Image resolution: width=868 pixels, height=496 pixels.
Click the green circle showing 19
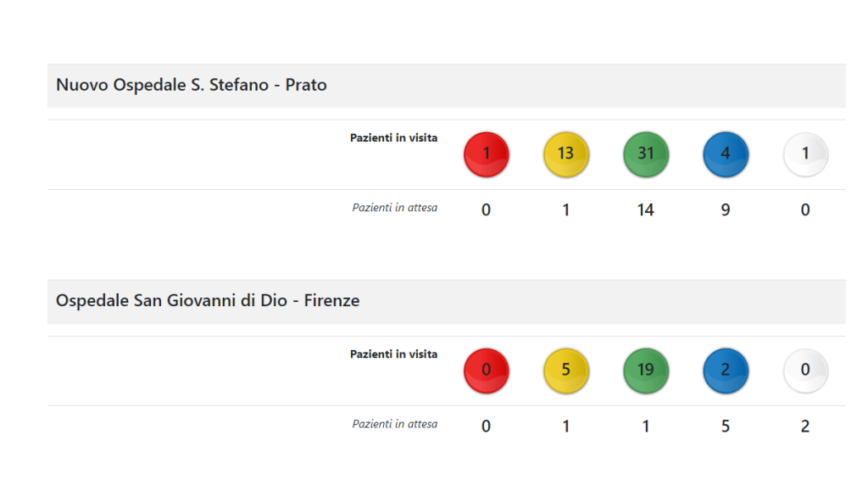[646, 371]
